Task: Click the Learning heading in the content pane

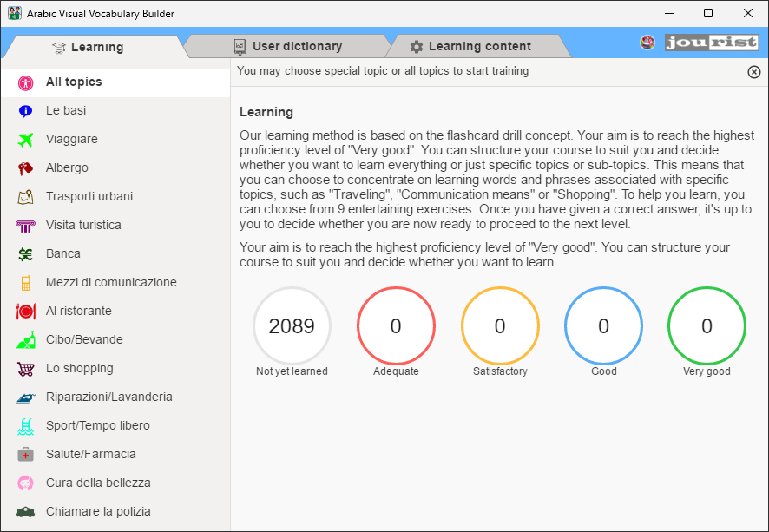Action: click(x=266, y=112)
